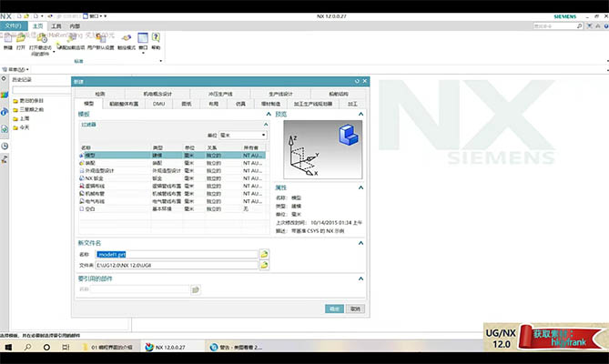
Task: Open recently accessed parts icon
Action: (41, 39)
